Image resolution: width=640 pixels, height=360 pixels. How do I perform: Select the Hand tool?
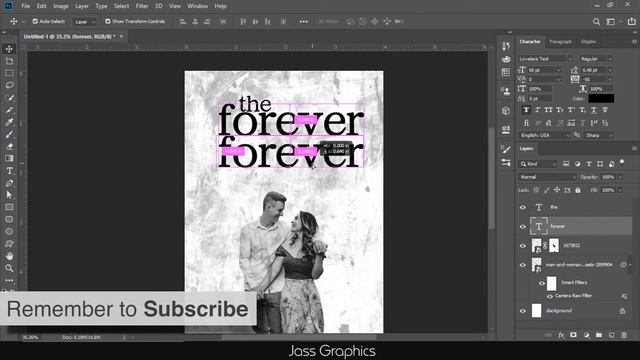(x=9, y=256)
